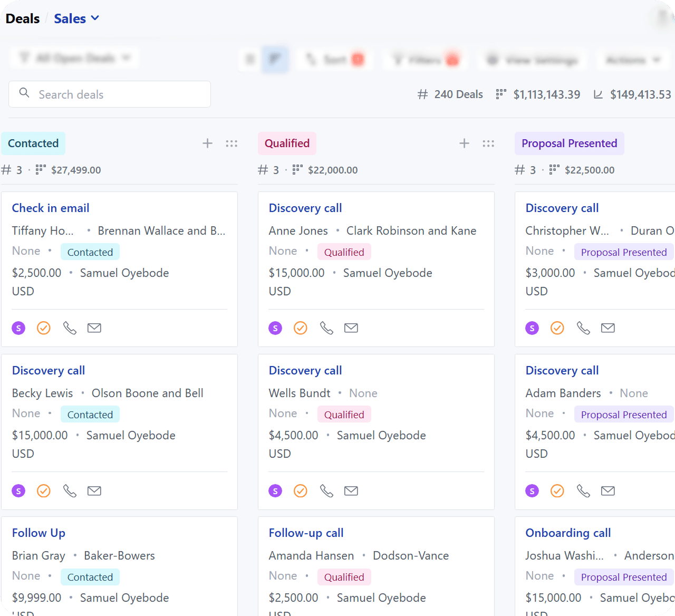Viewport: 675px width, 616px height.
Task: Call from the Anne Jones deal card
Action: tap(326, 328)
